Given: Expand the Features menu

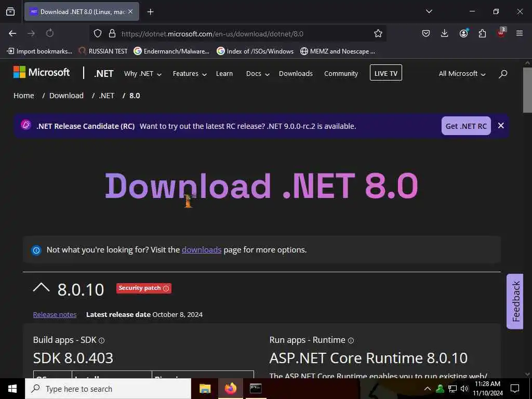Looking at the screenshot, I should (x=190, y=74).
